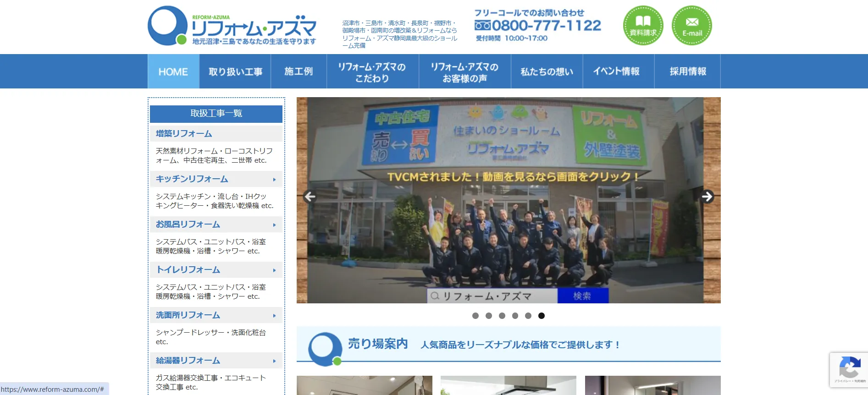
Task: Expand the トイレリフォーム arrow
Action: pos(275,270)
